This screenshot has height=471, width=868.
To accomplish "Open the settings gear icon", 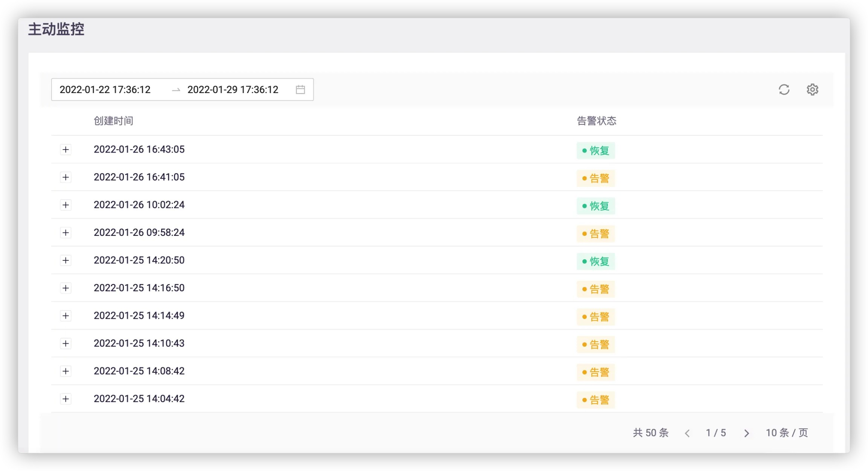I will coord(812,90).
